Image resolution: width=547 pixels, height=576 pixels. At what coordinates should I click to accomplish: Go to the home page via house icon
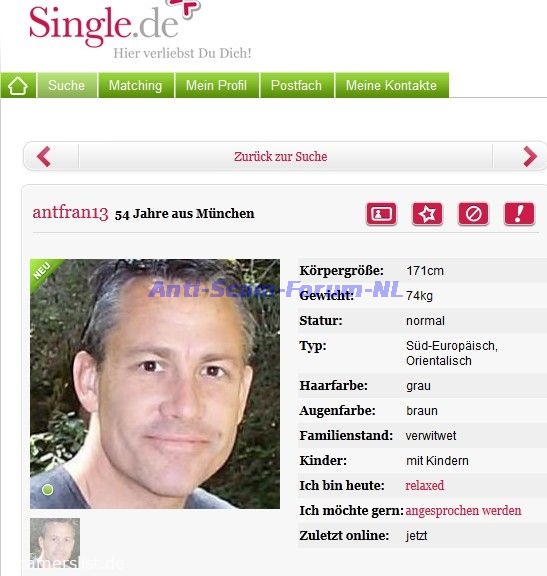tap(18, 86)
